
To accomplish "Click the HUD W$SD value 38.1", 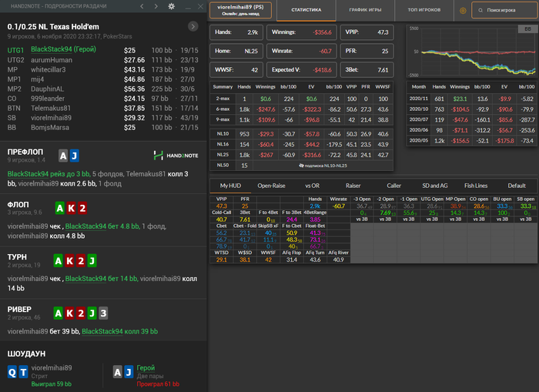I will click(245, 260).
